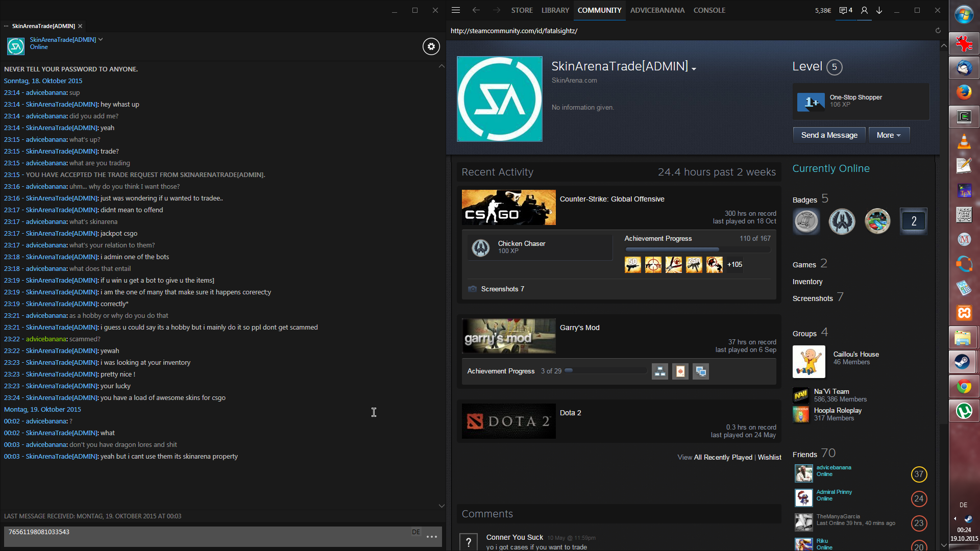980x551 pixels.
Task: Open the Caillou's House group thumbnail
Action: click(x=808, y=362)
